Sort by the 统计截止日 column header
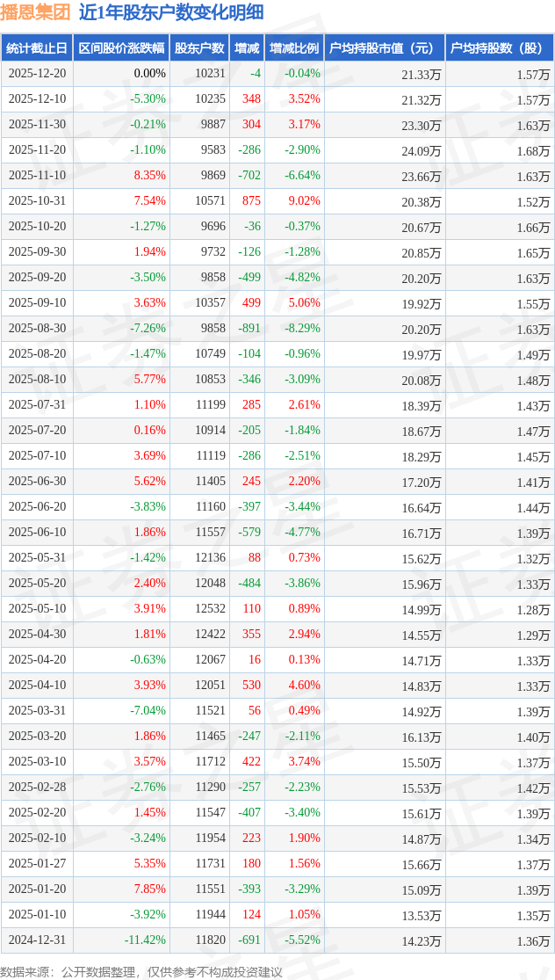Screen dimensions: 555x980 pyautogui.click(x=37, y=48)
